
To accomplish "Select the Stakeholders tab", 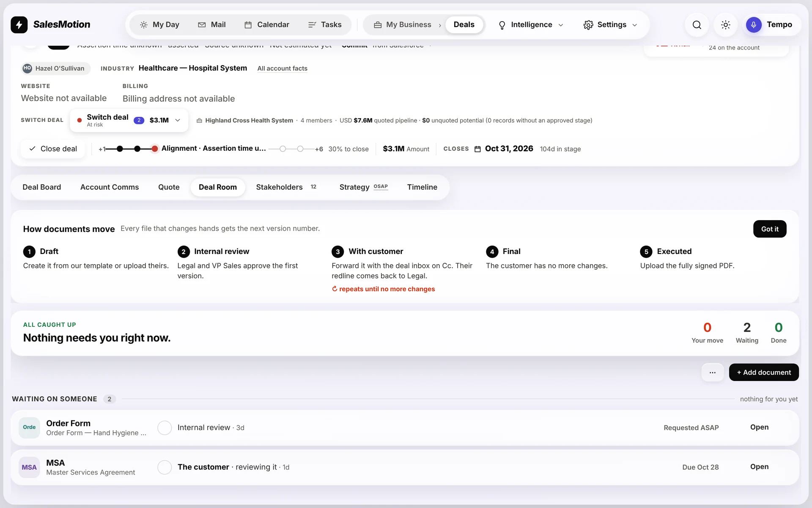I will (286, 187).
